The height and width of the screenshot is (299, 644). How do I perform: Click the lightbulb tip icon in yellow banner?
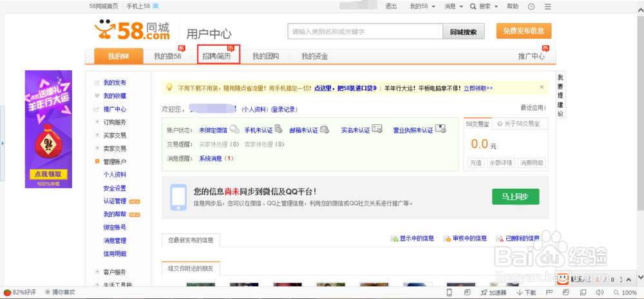169,87
